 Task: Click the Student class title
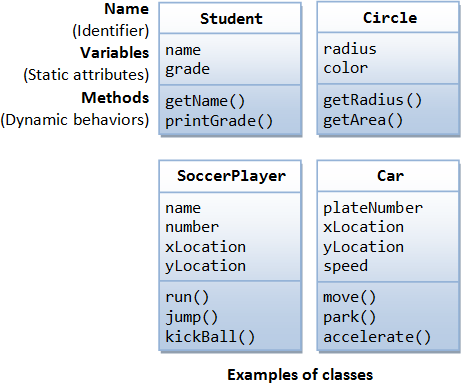click(231, 19)
